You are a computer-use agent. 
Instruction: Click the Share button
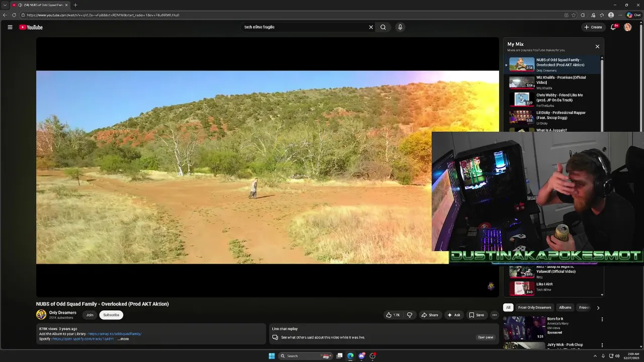(x=430, y=315)
